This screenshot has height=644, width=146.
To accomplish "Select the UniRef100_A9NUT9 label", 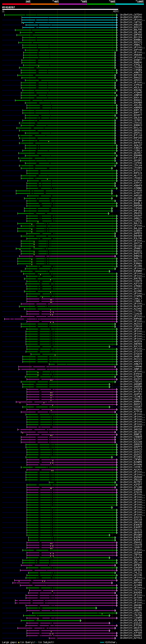I will click(x=131, y=72).
